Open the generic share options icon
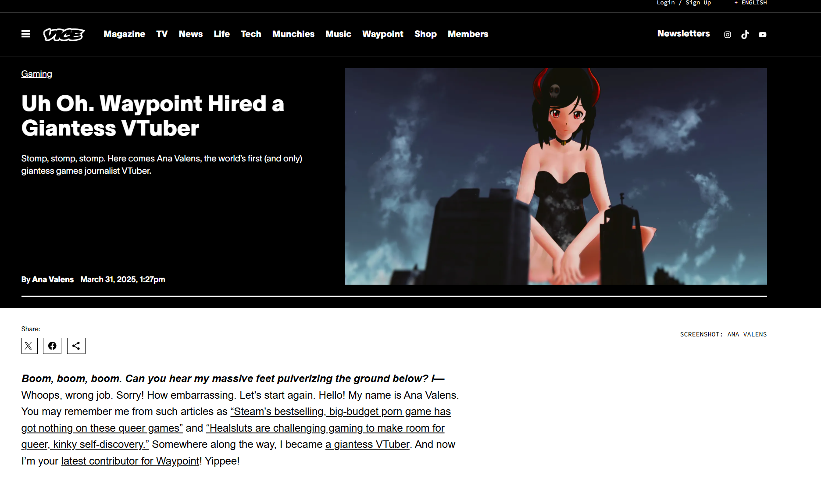 click(x=76, y=346)
